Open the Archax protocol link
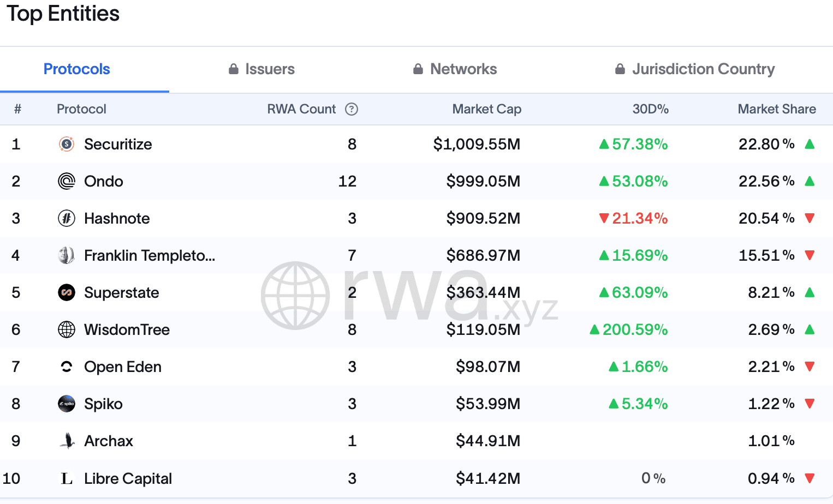This screenshot has width=833, height=504. 109,441
